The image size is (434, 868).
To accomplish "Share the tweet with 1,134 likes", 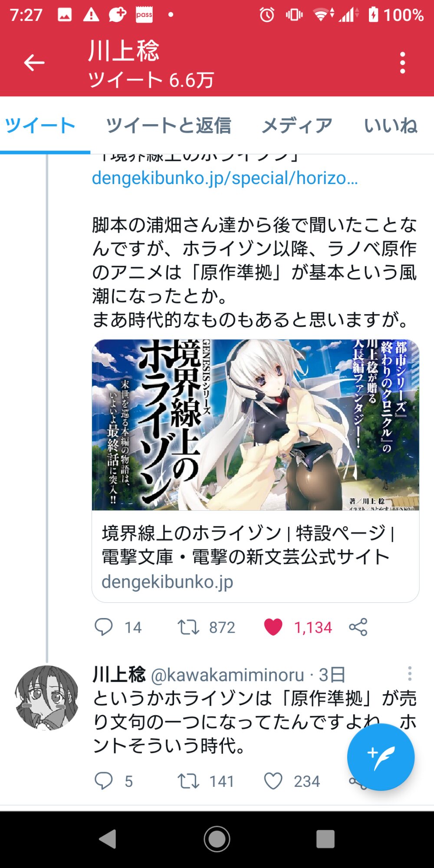I will pos(358,627).
